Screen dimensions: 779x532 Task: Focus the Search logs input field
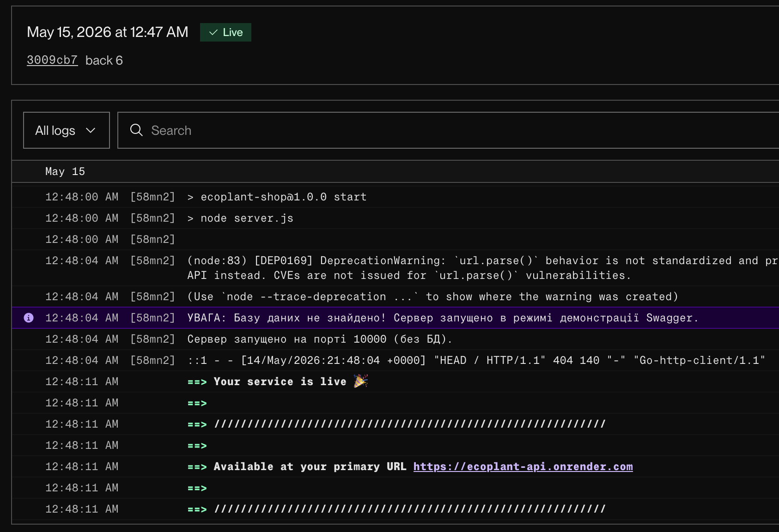pos(448,130)
